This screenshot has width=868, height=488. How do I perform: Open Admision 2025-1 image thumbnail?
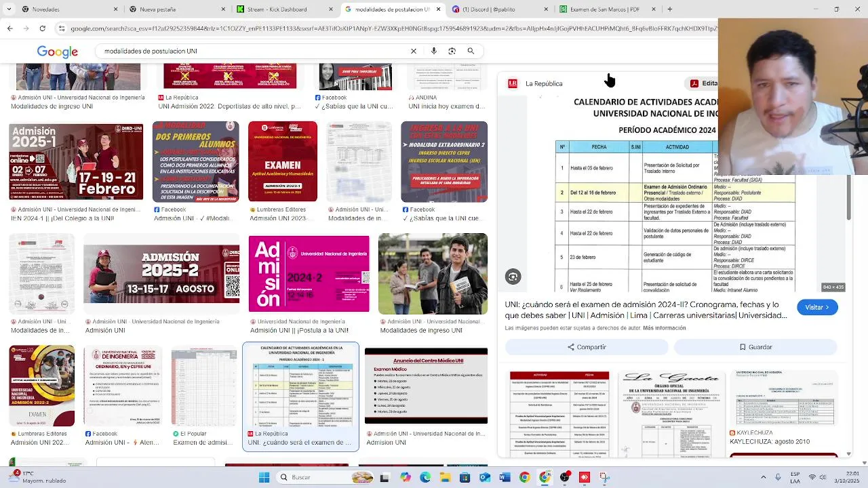coord(76,161)
